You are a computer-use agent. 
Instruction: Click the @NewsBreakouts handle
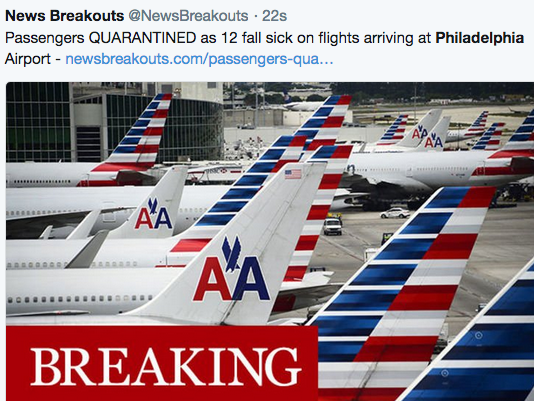tap(188, 16)
